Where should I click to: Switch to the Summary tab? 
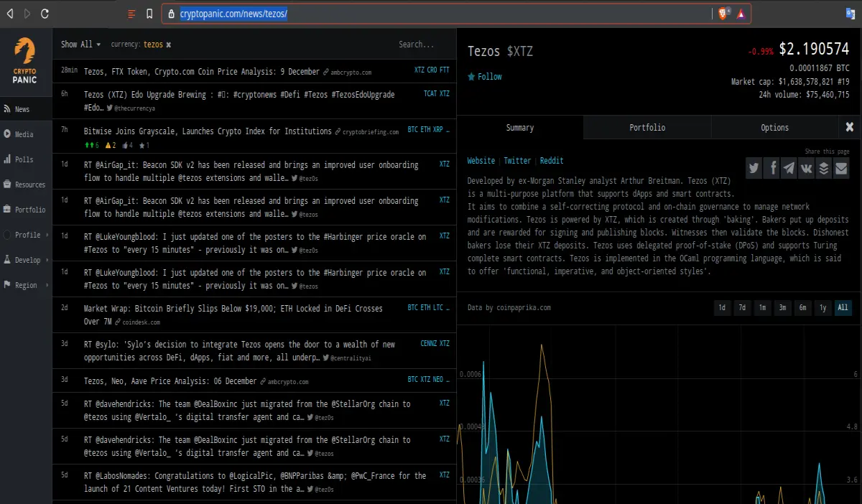click(x=520, y=127)
